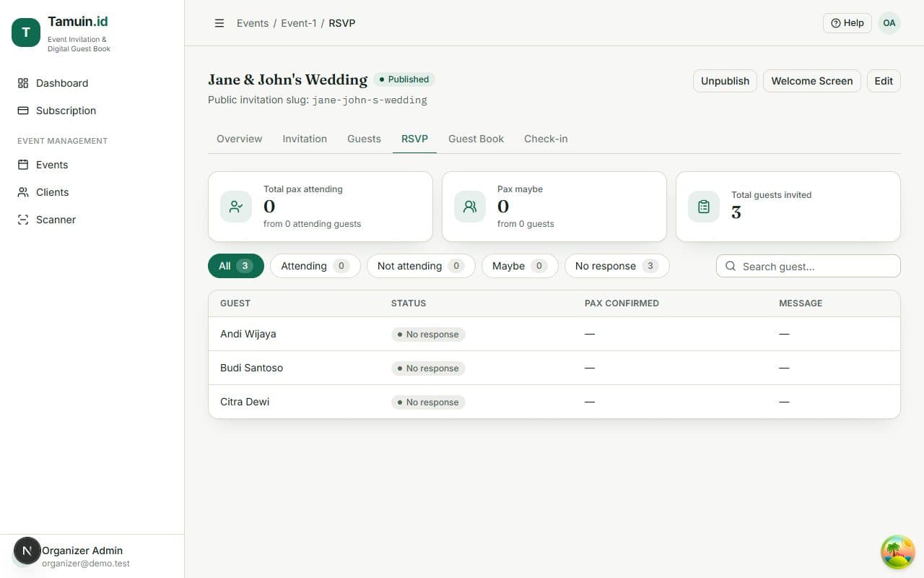Go to Events in the sidebar
924x578 pixels.
click(92, 165)
